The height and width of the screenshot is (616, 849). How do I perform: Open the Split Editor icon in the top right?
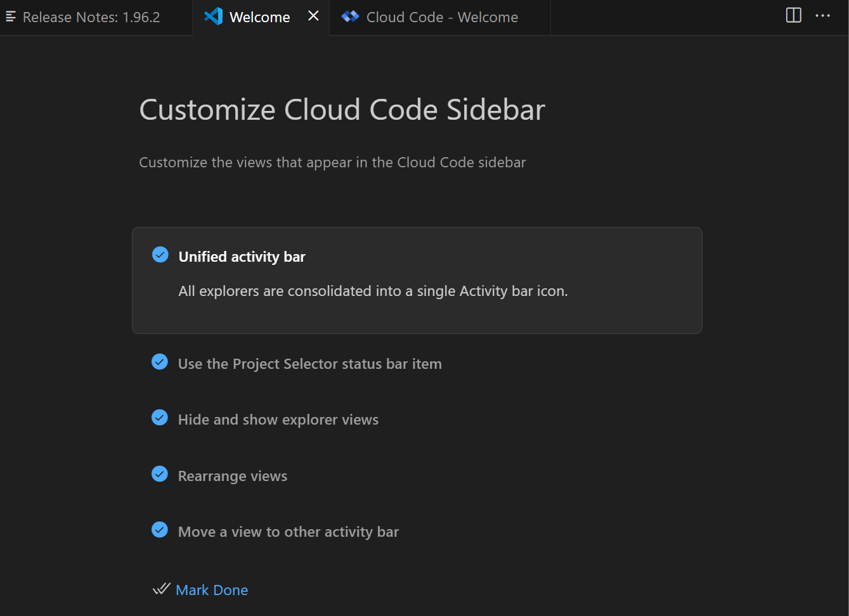[793, 15]
